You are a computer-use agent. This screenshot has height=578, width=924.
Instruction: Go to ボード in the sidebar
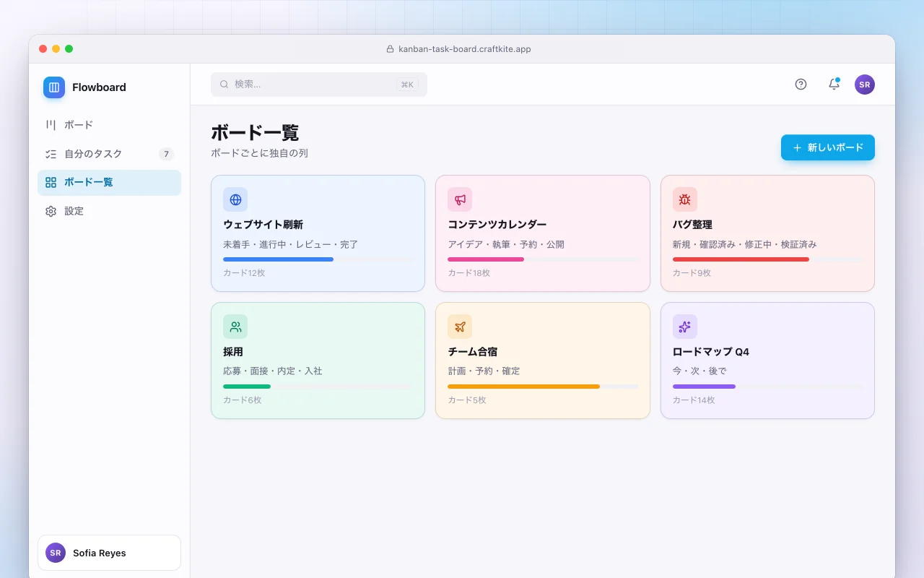[x=109, y=125]
